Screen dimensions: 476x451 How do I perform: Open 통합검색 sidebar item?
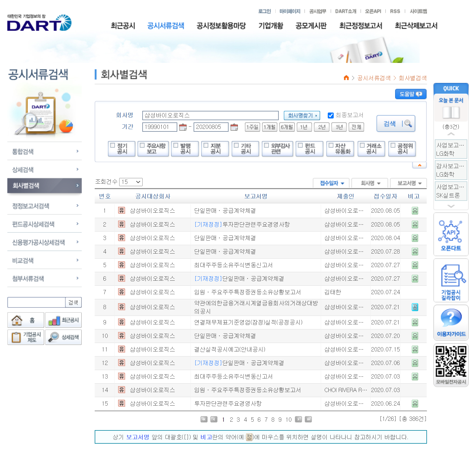click(45, 151)
